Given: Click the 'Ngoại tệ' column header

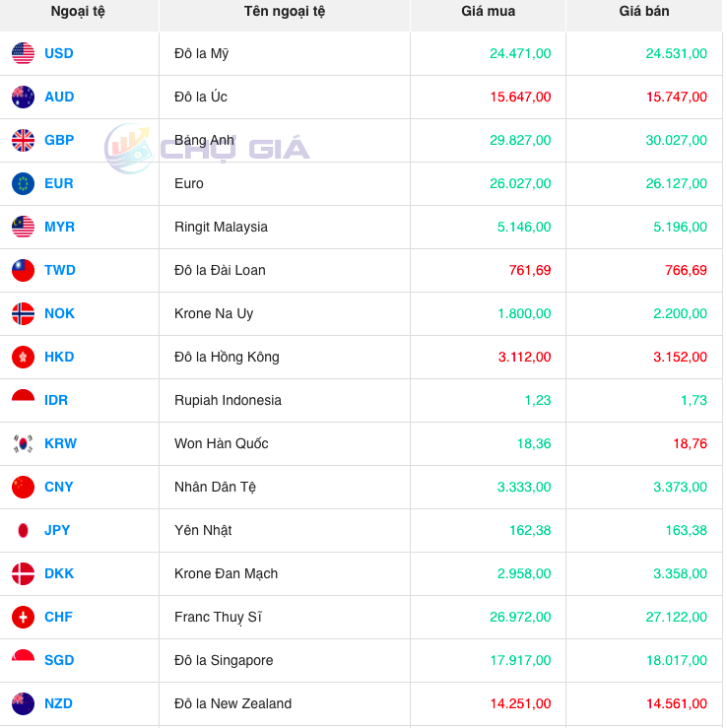Looking at the screenshot, I should point(78,12).
